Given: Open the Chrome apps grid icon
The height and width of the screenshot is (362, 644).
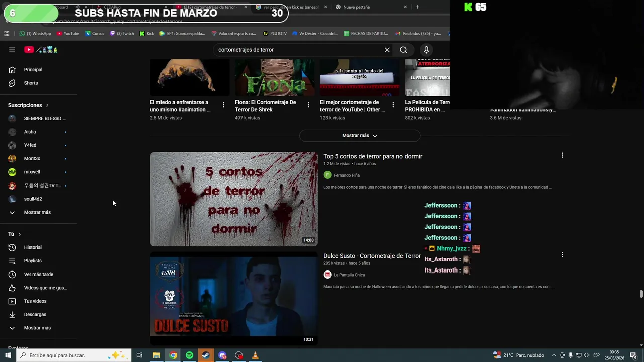Looking at the screenshot, I should click(x=7, y=34).
